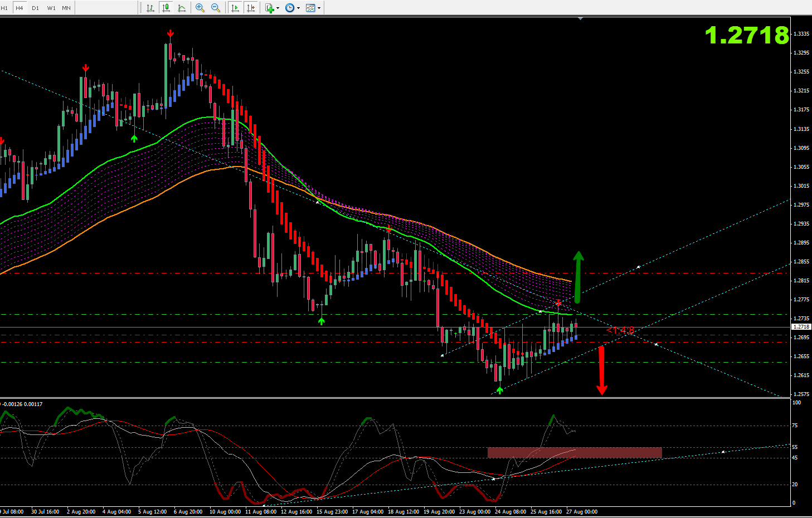Open the periodicity dropdown arrow
Image resolution: width=812 pixels, height=518 pixels.
coord(299,8)
